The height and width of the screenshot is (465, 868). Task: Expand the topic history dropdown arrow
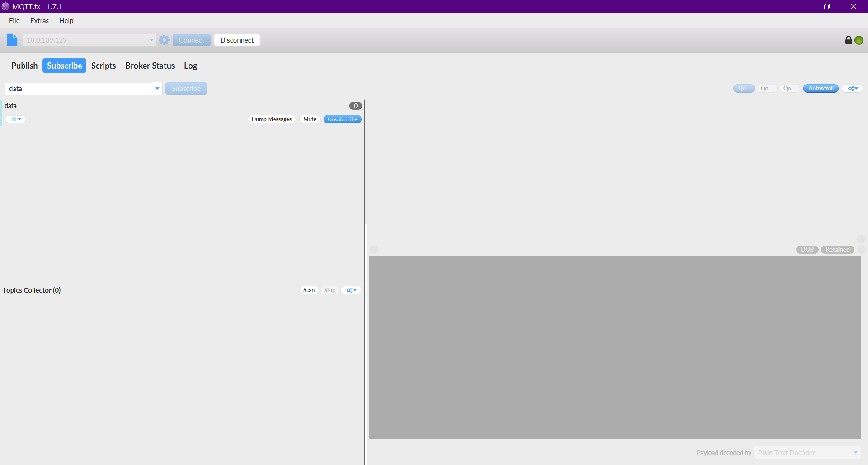click(x=157, y=88)
